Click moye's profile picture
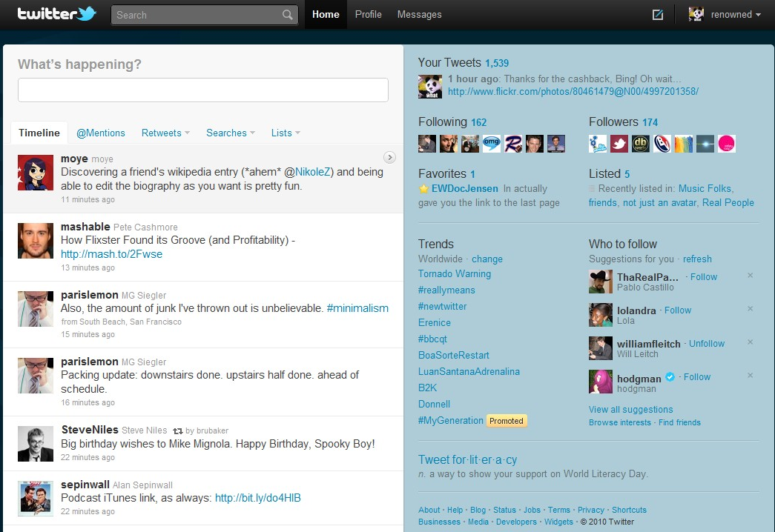The image size is (775, 532). click(x=36, y=173)
